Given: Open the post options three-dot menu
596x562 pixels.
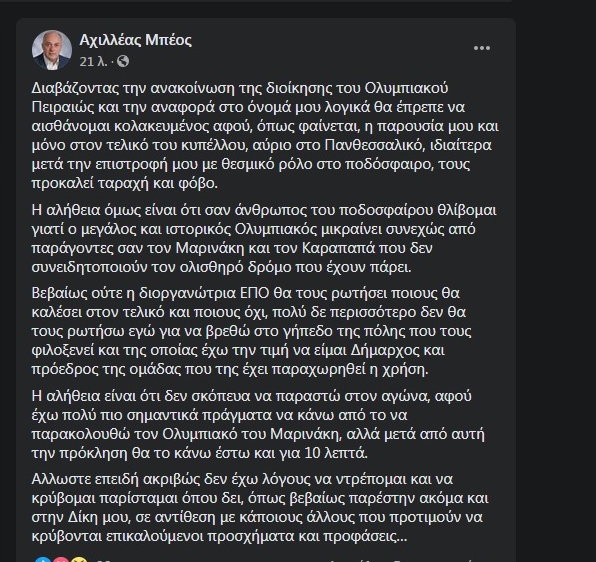Looking at the screenshot, I should [x=482, y=48].
